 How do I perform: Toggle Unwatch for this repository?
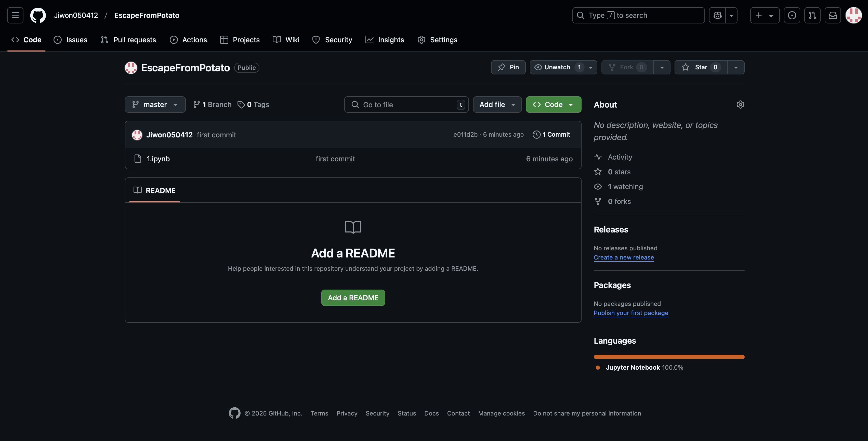coord(557,67)
